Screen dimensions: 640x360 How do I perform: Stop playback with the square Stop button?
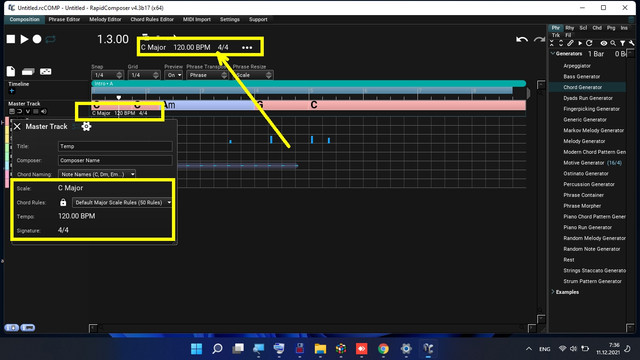click(x=11, y=39)
